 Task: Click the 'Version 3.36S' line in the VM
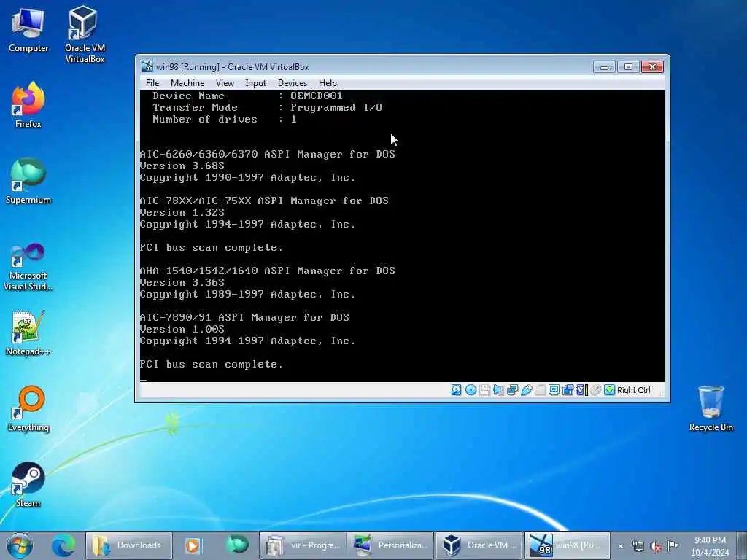click(182, 282)
